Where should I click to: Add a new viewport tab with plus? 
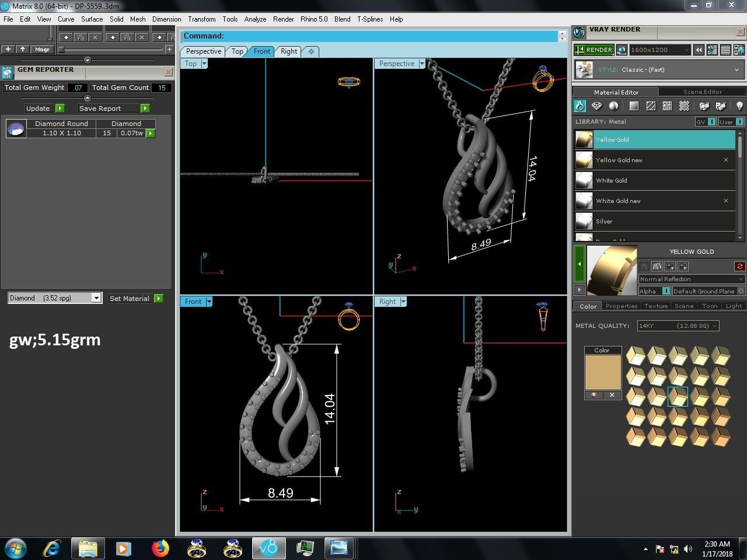(311, 51)
